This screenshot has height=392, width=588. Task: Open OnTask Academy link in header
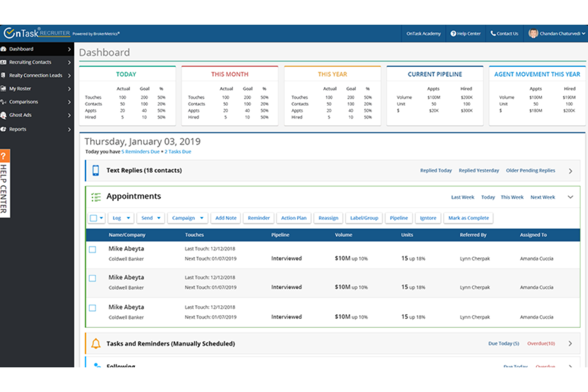pyautogui.click(x=424, y=34)
